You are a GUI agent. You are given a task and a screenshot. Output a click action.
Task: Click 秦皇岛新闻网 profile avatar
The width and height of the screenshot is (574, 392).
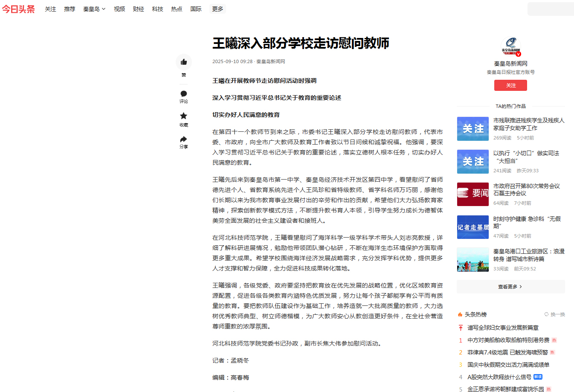[x=510, y=46]
